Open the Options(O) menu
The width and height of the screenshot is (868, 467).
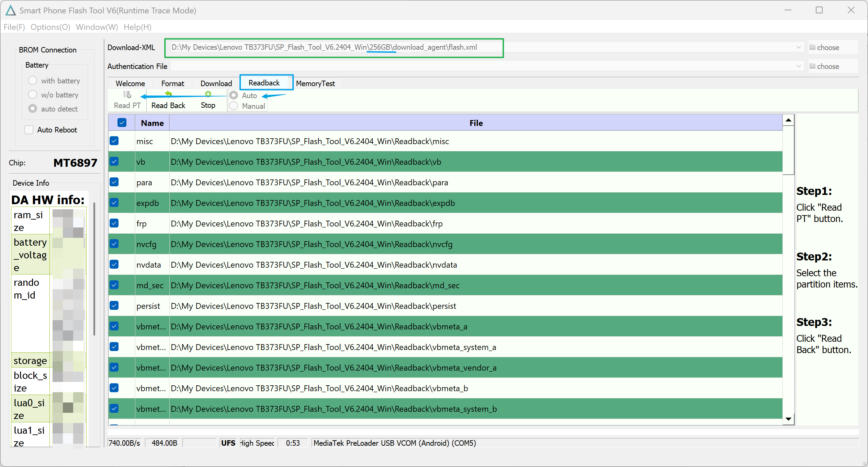tap(50, 27)
